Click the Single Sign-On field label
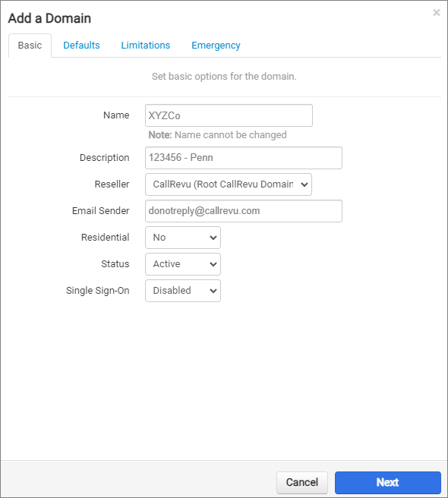Viewport: 448px width, 498px height. click(x=97, y=291)
